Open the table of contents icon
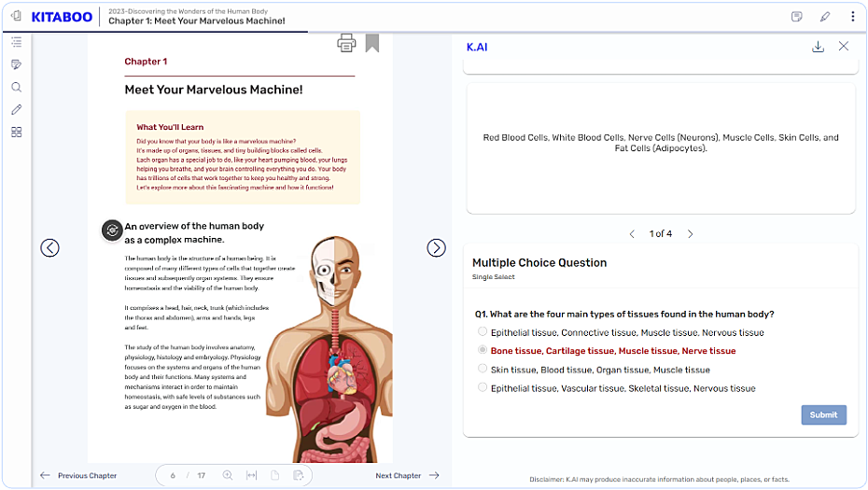The height and width of the screenshot is (490, 868). click(16, 42)
